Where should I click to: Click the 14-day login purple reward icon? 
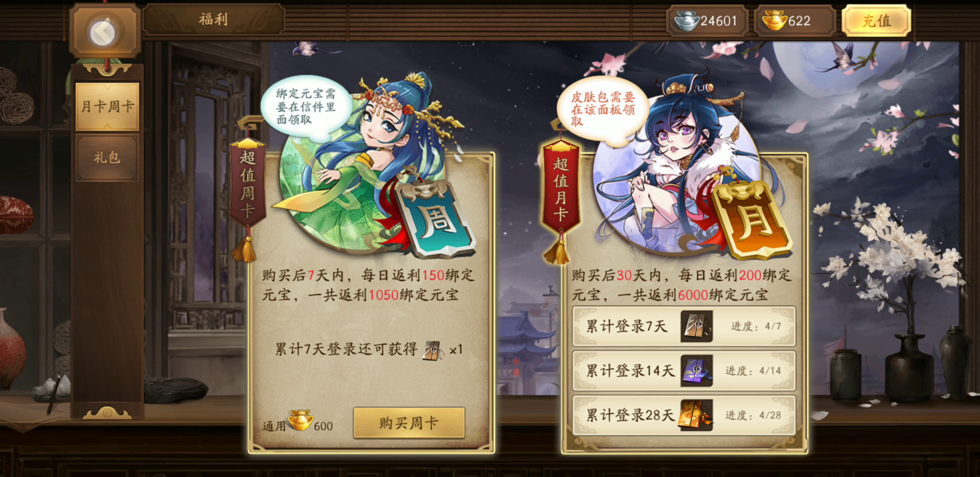click(696, 370)
